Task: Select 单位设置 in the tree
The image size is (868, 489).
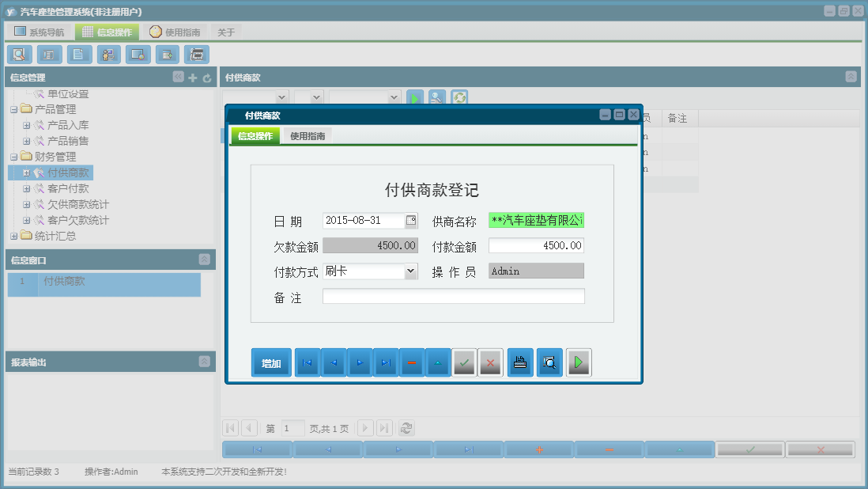Action: pos(68,94)
